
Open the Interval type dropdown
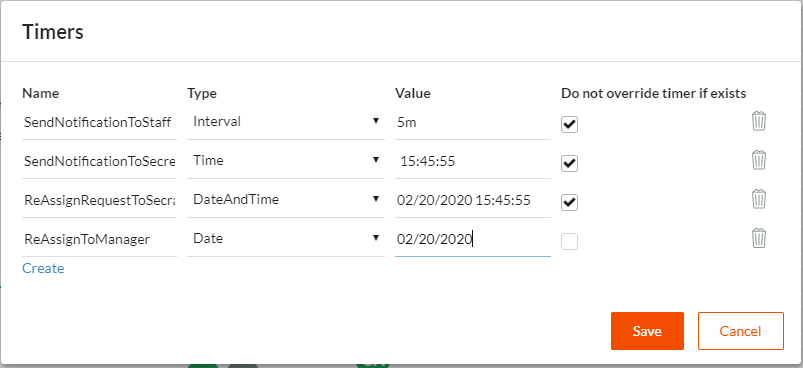pos(286,122)
